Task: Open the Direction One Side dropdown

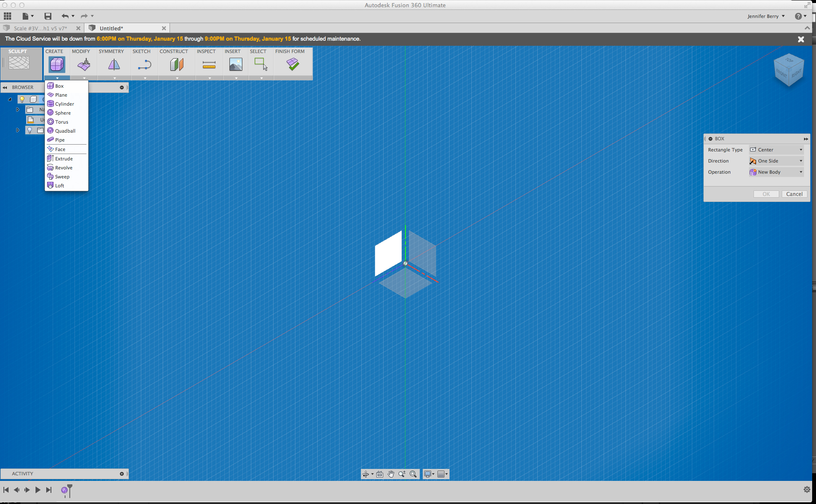Action: coord(776,161)
